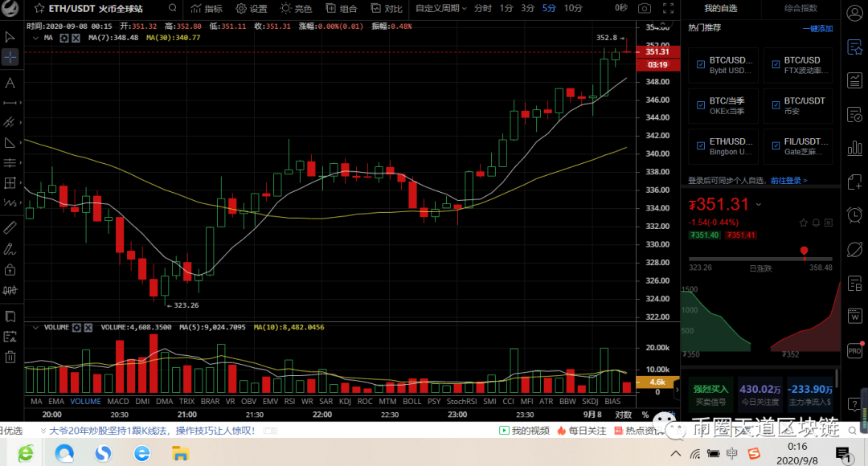Select the BOLL indicator tab
Screen dimensions: 868x466
(412, 401)
